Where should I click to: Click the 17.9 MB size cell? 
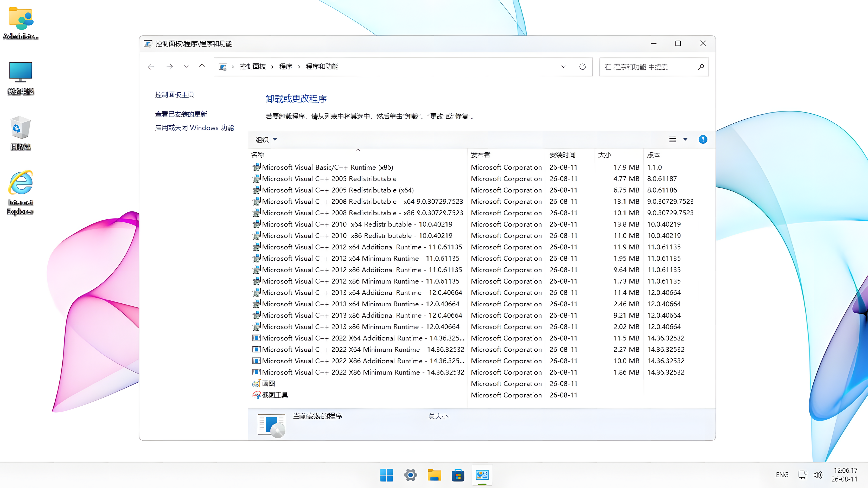pyautogui.click(x=626, y=167)
